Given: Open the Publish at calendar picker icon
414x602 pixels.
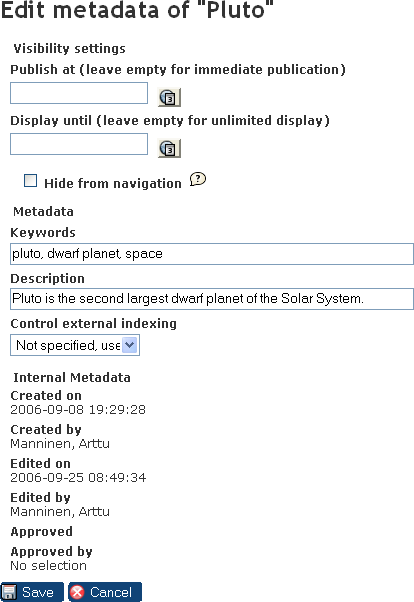Looking at the screenshot, I should click(x=169, y=98).
